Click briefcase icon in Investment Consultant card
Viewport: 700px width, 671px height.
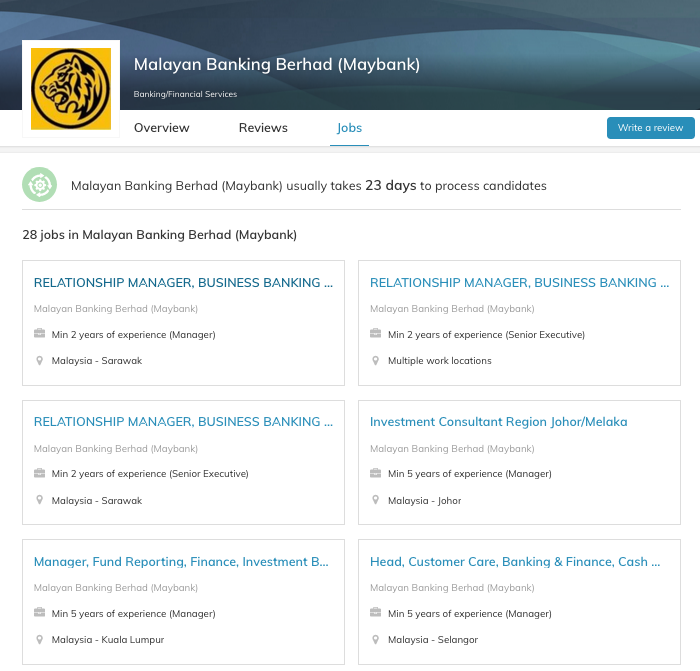375,473
